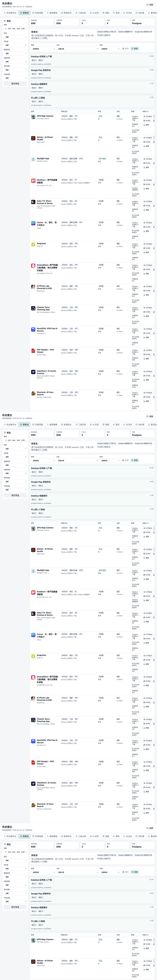Screen dimensions: 157x980
Task: Click Kuku TV app icon, top page copy
Action: click(33, 202)
